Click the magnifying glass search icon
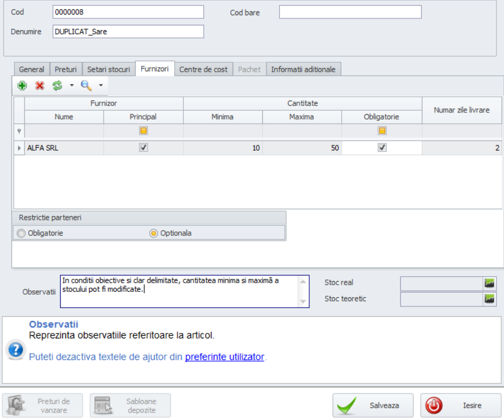This screenshot has height=420, width=504. point(86,85)
